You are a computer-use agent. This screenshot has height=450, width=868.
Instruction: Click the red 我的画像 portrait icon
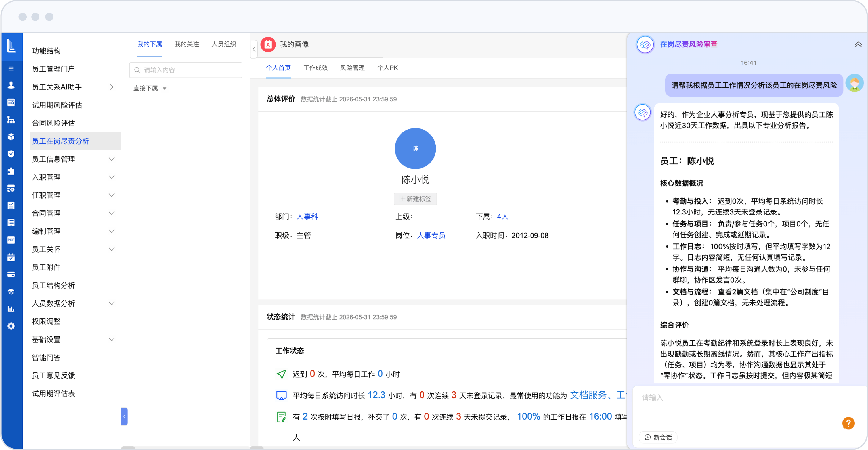coord(268,44)
